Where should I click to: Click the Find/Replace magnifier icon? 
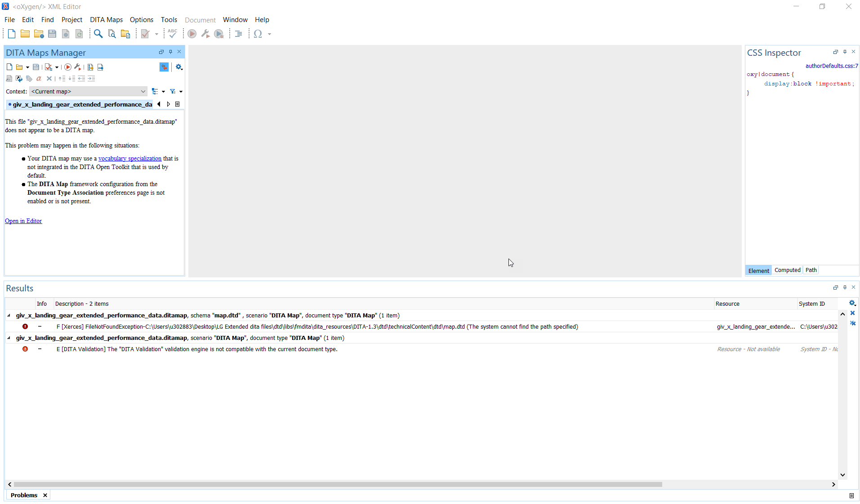click(x=98, y=34)
